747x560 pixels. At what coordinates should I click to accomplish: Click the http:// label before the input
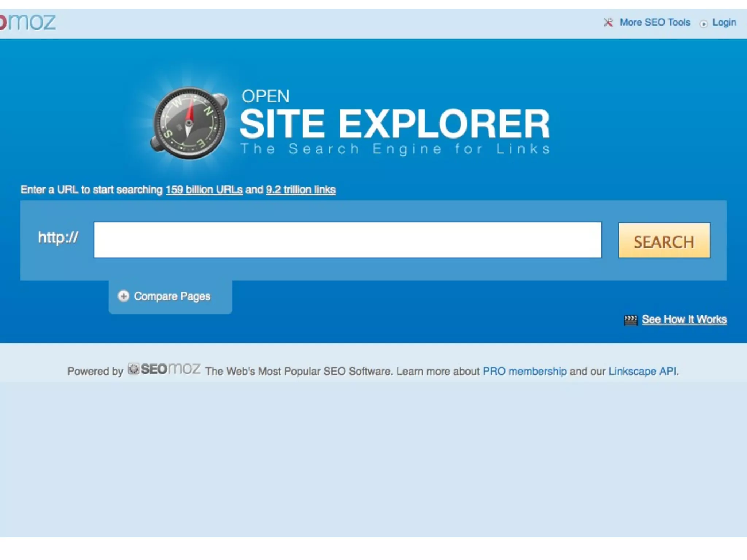[x=58, y=238]
